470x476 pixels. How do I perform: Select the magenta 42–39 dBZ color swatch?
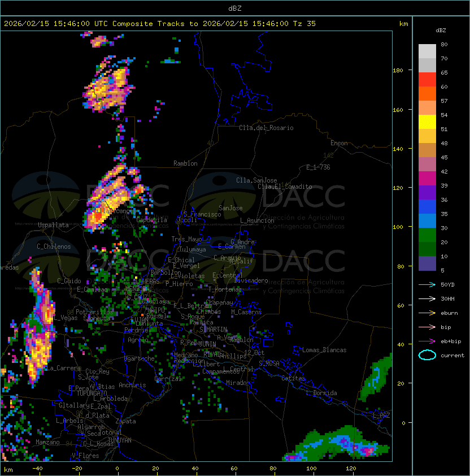point(427,179)
